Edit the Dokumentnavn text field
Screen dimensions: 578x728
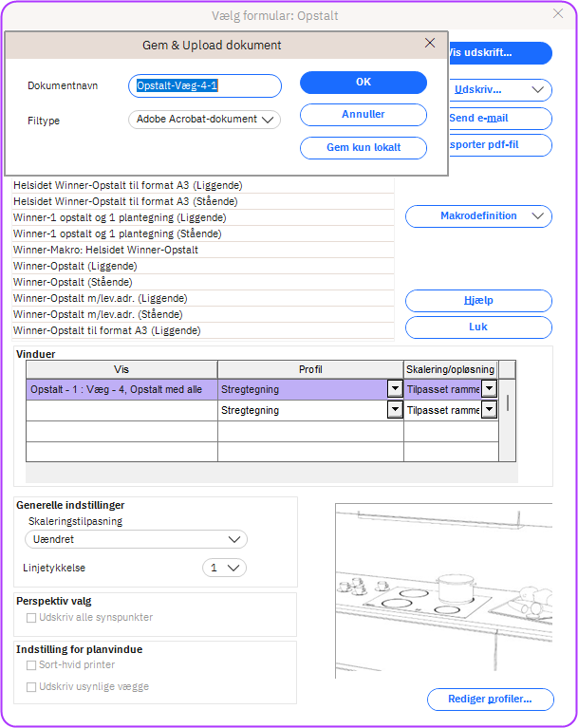(205, 86)
